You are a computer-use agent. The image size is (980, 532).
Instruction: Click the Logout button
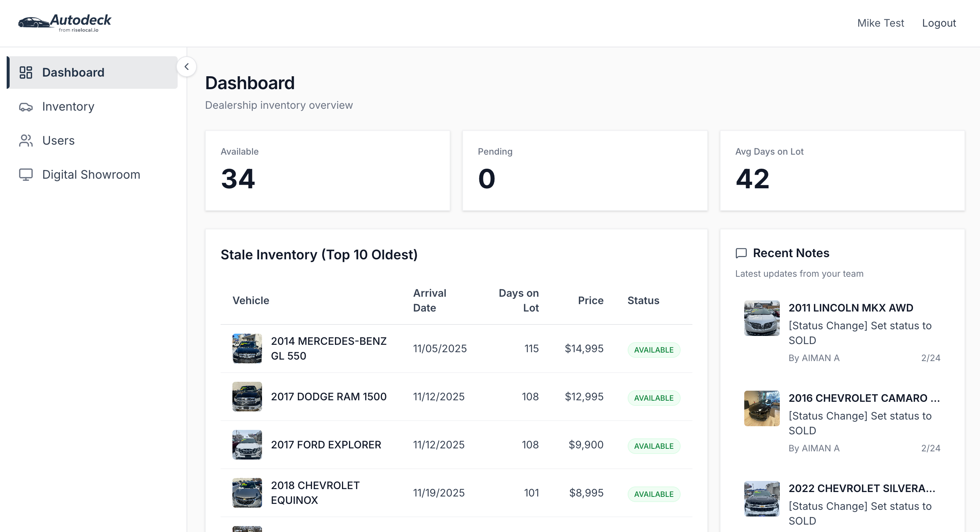939,23
